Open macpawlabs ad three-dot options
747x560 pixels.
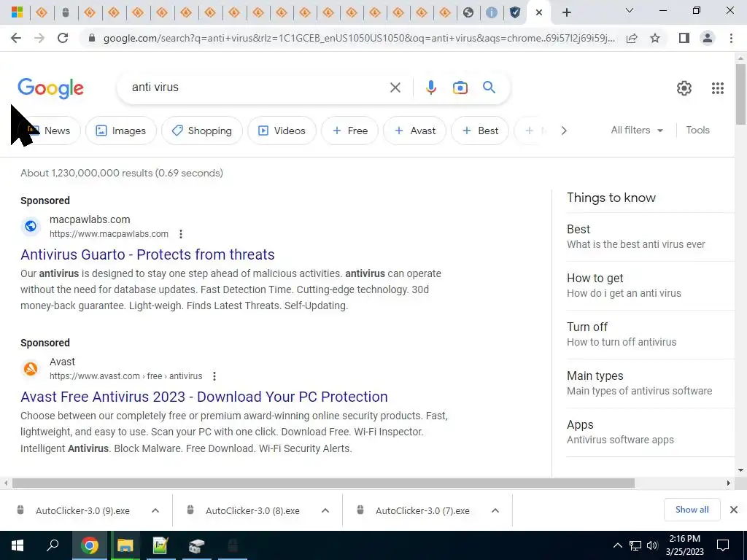(181, 234)
